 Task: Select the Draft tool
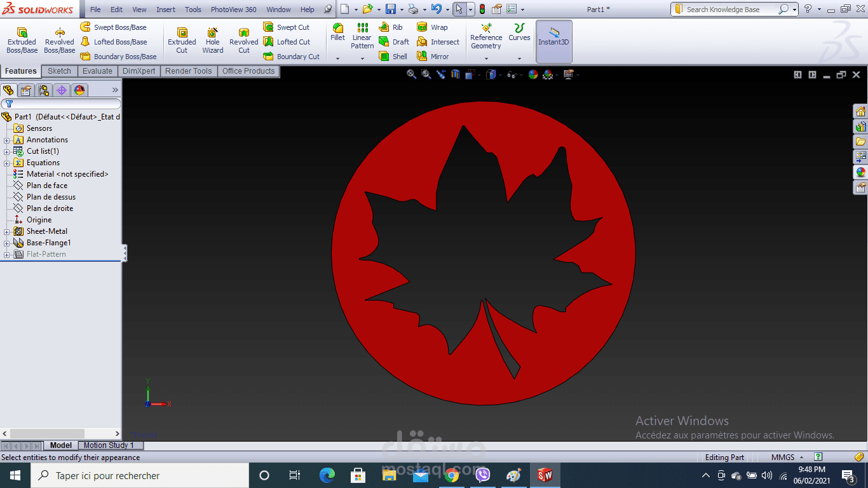tap(394, 42)
